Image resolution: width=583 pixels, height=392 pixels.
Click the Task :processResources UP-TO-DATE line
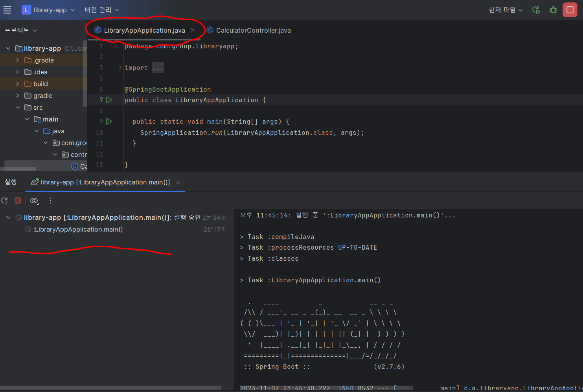click(x=309, y=247)
